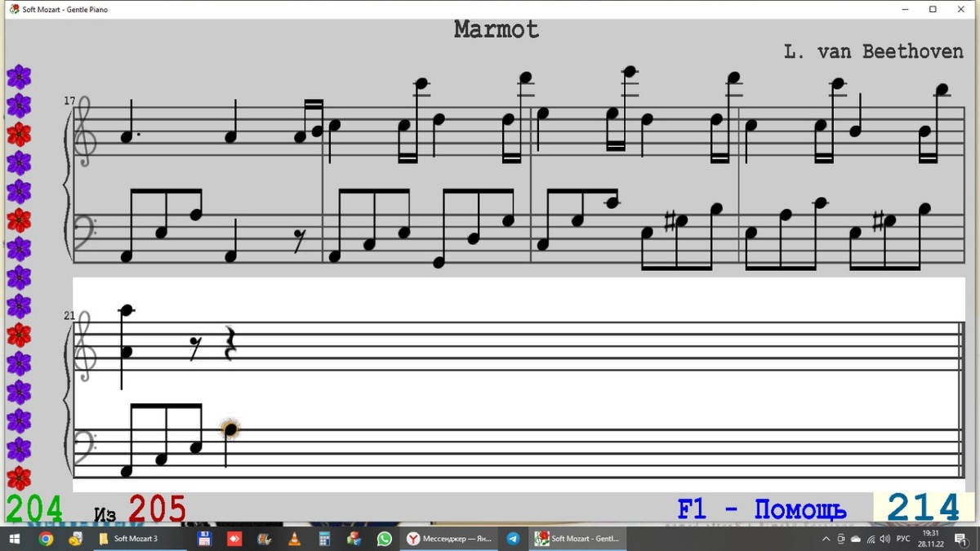Viewport: 980px width, 551px height.
Task: Open the OneDrive cloud tray icon
Action: click(856, 539)
